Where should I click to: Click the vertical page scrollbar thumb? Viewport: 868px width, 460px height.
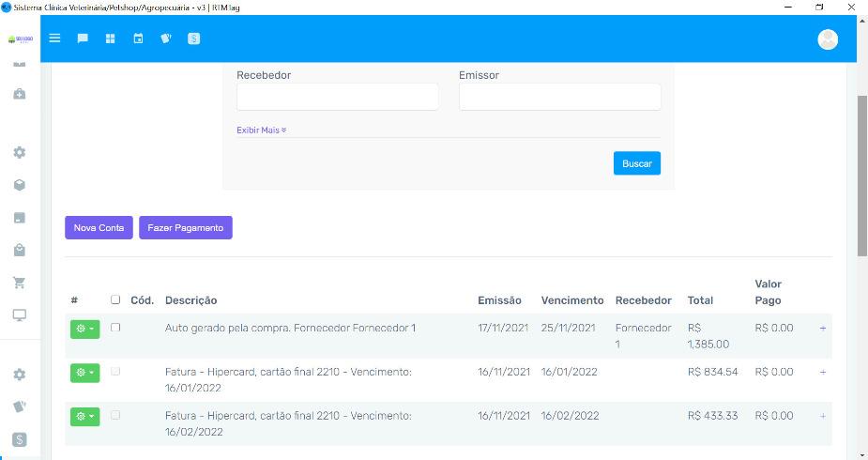tap(862, 175)
